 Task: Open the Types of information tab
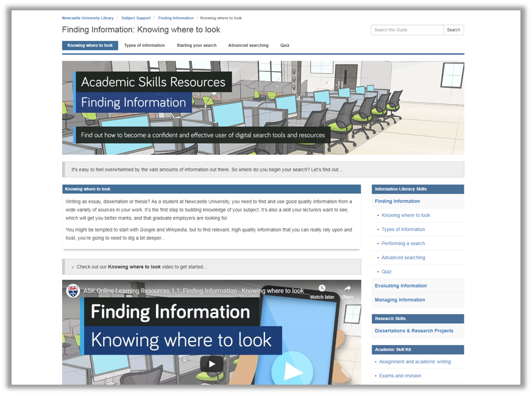tap(144, 46)
